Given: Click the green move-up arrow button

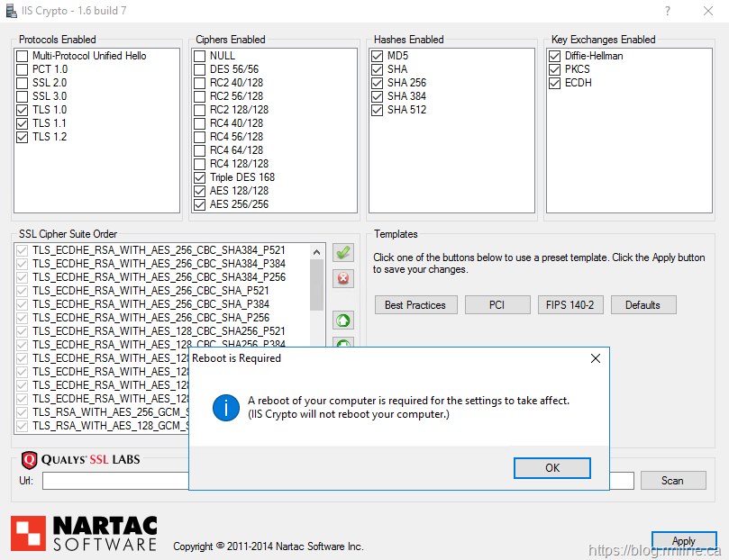Looking at the screenshot, I should coord(343,321).
